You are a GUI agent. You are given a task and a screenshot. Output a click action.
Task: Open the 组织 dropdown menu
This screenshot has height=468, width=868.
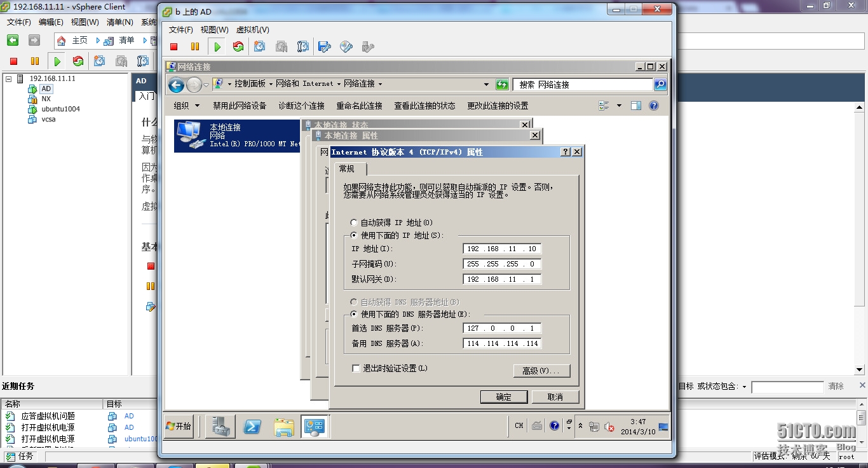tap(187, 106)
